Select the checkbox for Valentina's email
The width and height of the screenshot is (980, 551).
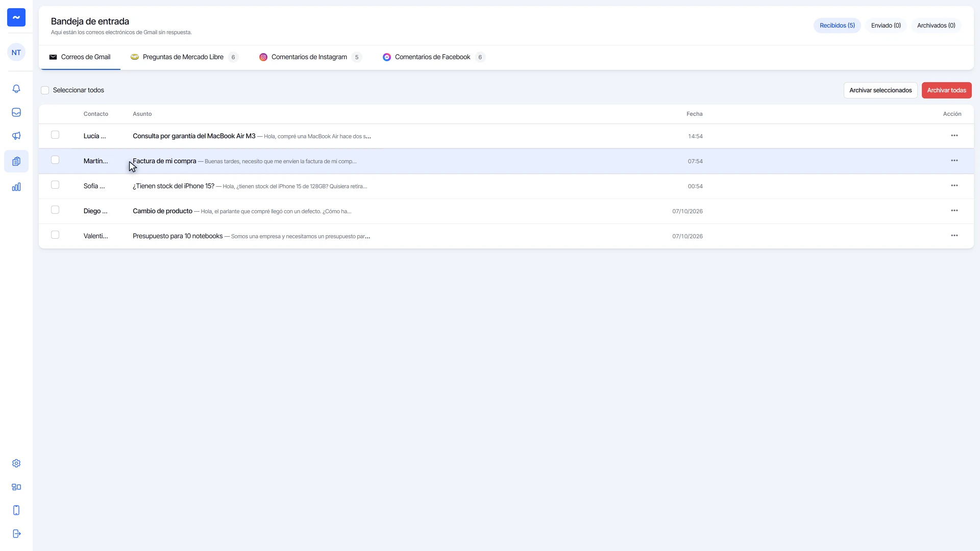[x=55, y=235]
